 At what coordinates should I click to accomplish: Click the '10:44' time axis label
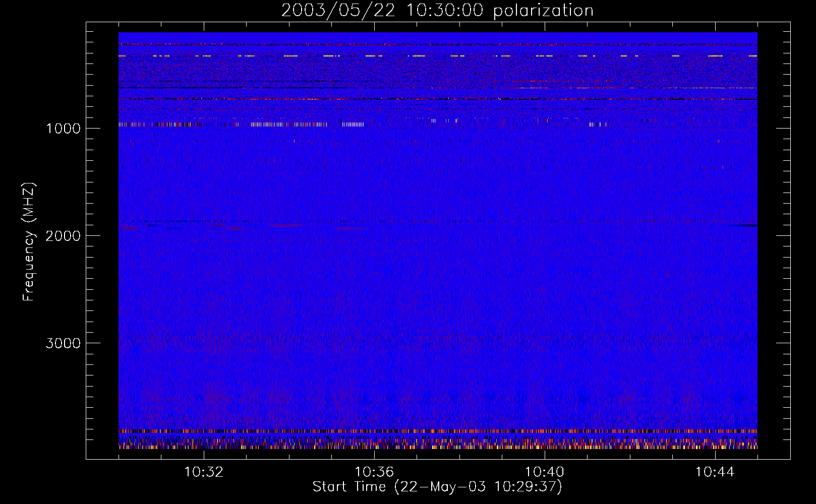715,472
